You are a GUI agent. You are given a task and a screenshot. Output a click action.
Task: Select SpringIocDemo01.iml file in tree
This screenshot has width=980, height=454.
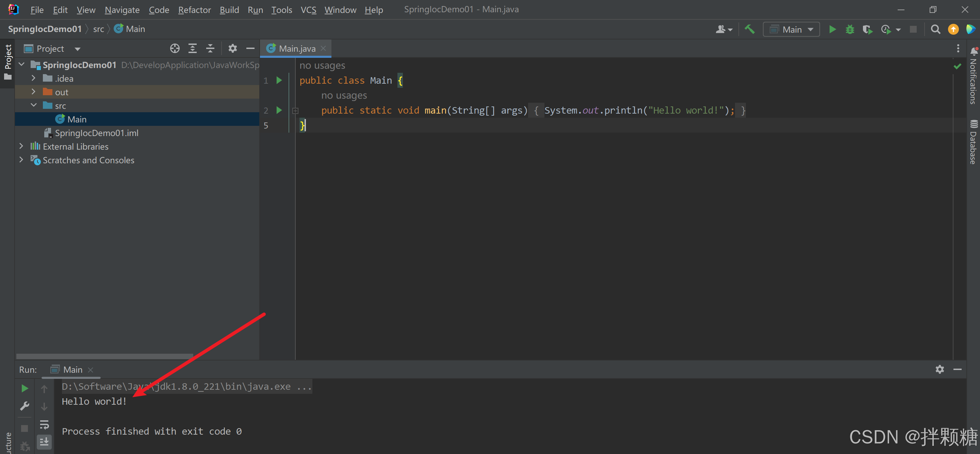pyautogui.click(x=96, y=133)
